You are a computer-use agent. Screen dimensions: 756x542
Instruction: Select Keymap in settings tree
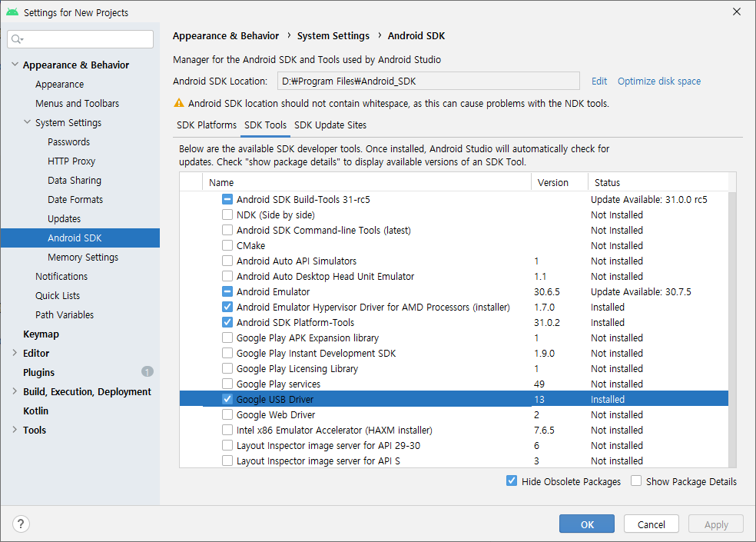41,334
